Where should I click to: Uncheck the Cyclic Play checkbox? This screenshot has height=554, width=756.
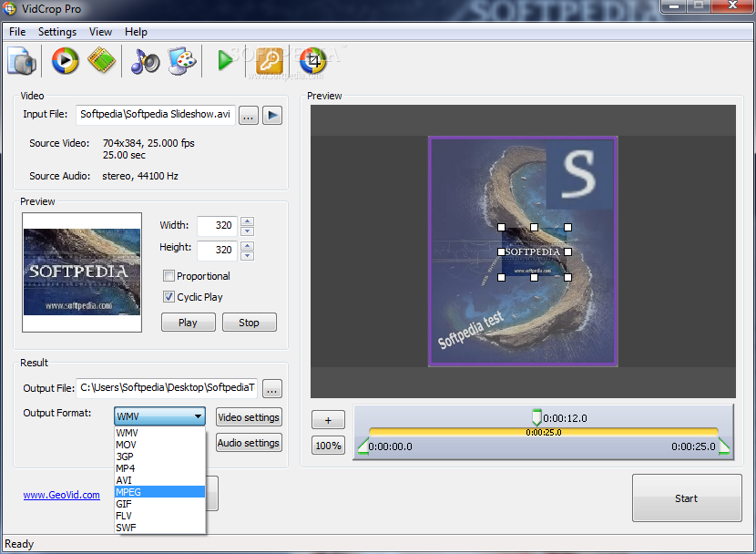(x=169, y=296)
